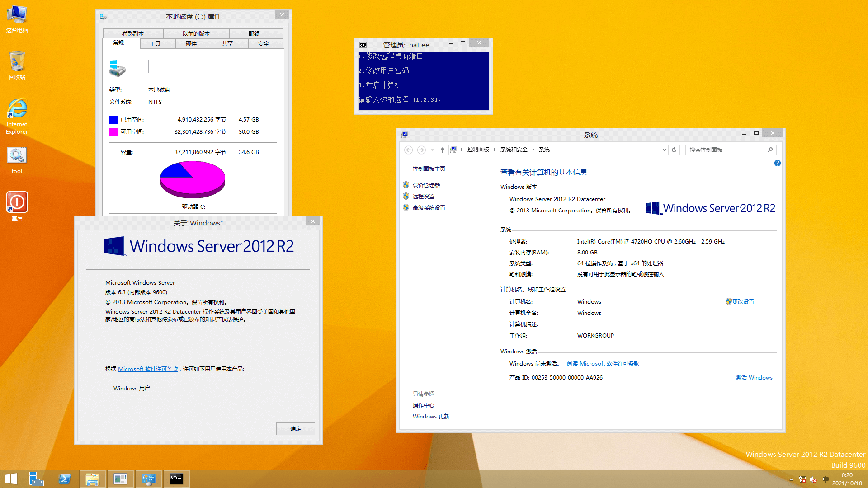Image resolution: width=868 pixels, height=488 pixels.
Task: Switch to the 工具 tab
Action: click(x=155, y=44)
